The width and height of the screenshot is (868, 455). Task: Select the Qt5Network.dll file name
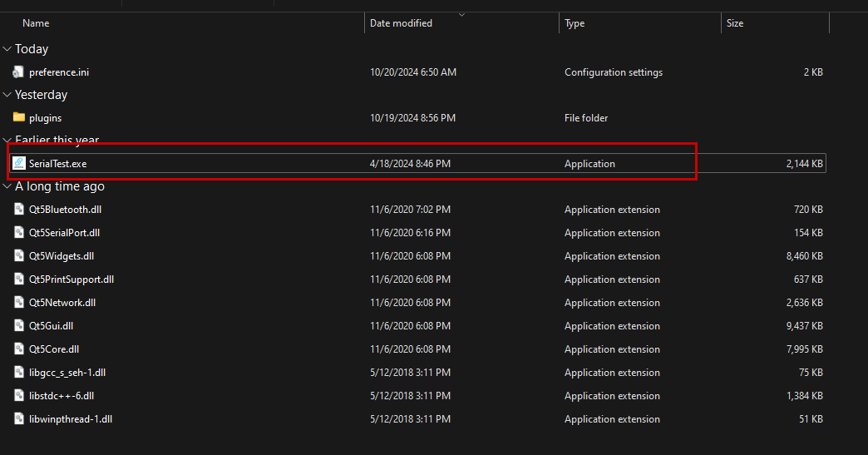coord(62,303)
